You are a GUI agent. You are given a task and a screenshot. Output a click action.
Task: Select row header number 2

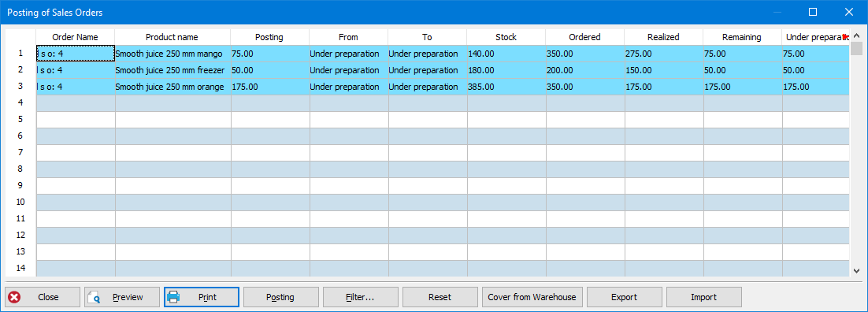pos(20,70)
